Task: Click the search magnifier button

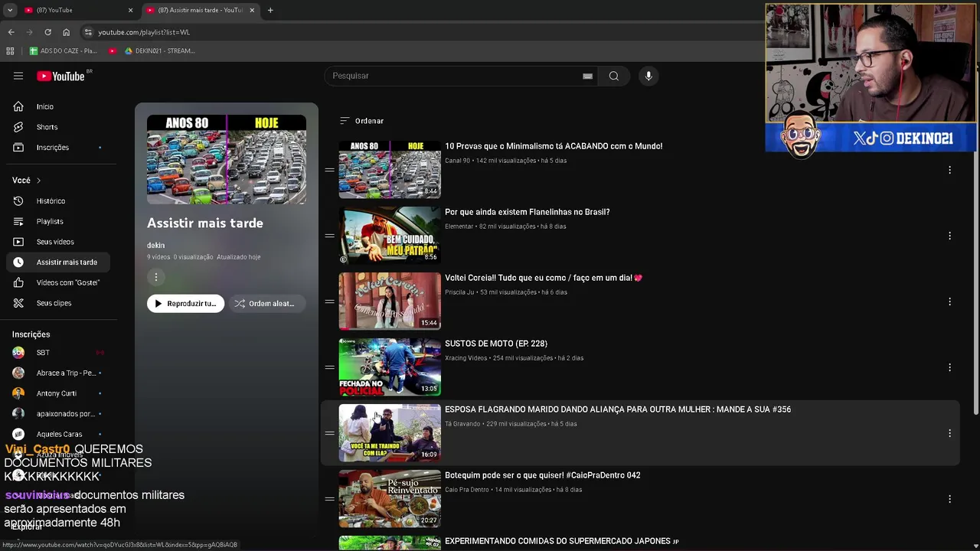Action: pos(613,76)
